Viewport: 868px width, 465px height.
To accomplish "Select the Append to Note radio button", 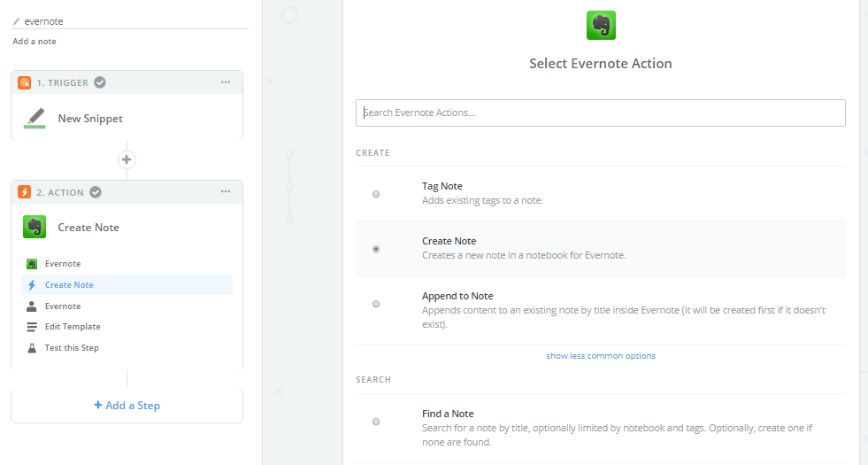I will pyautogui.click(x=376, y=304).
